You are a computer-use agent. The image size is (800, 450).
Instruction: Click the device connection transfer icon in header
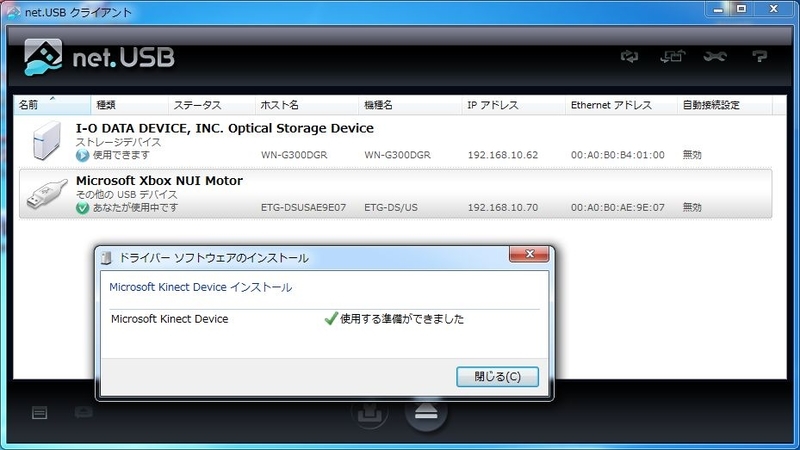672,56
